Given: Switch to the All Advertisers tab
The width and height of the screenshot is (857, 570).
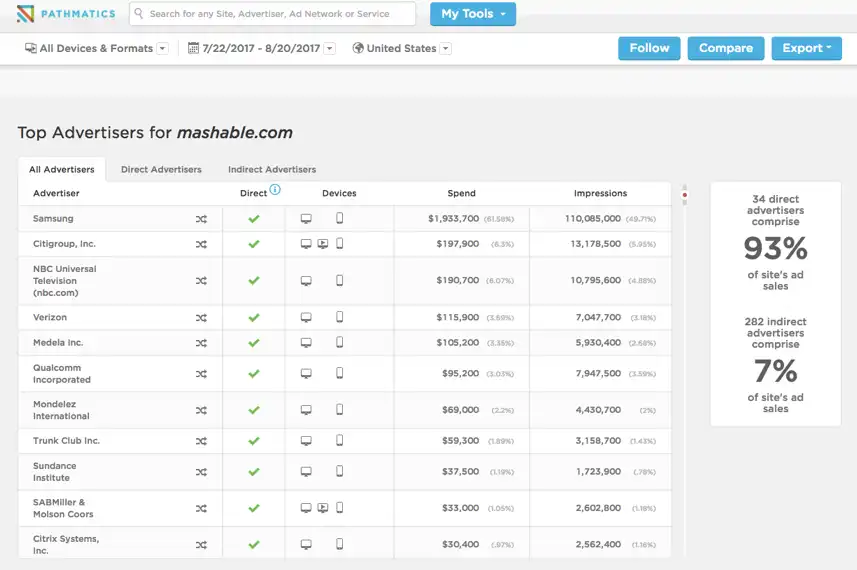Looking at the screenshot, I should 62,169.
